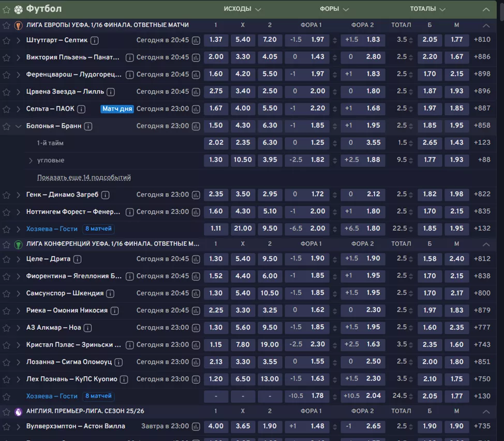
Task: Open info icon for АЗ Алкмар – Ноа
Action: [88, 328]
